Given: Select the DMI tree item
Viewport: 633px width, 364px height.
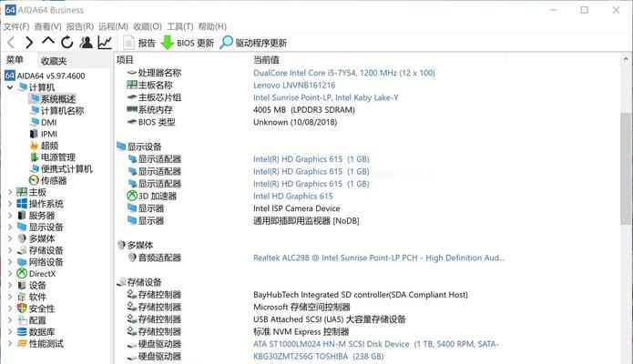Looking at the screenshot, I should (x=43, y=122).
